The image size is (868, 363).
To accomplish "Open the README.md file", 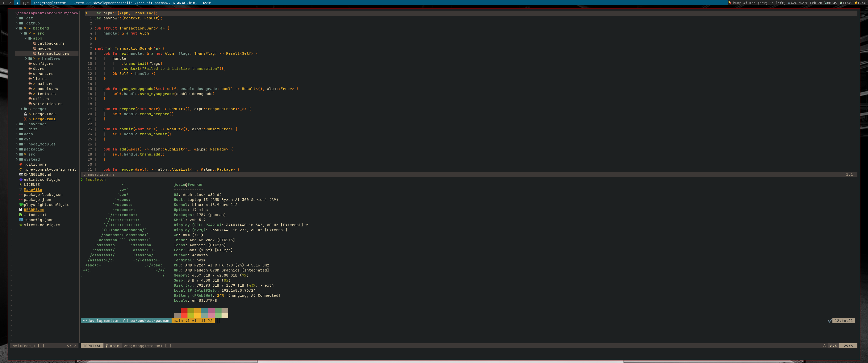I will pyautogui.click(x=34, y=210).
